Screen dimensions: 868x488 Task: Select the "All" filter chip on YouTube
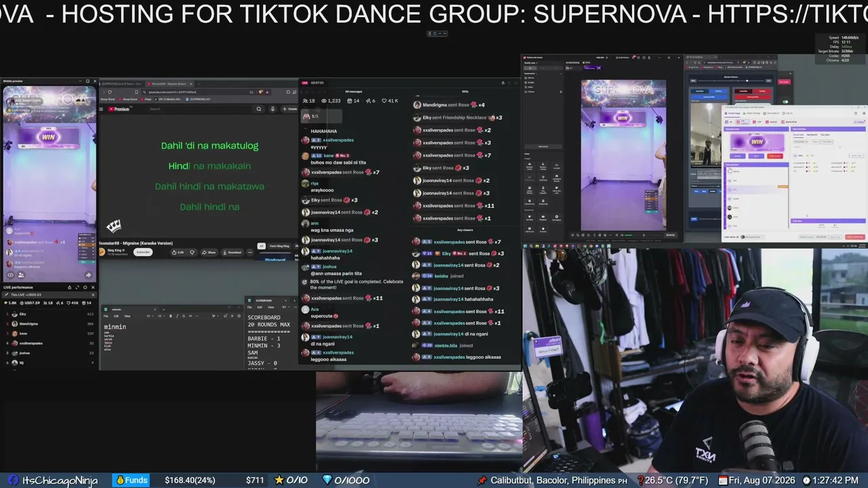click(261, 246)
